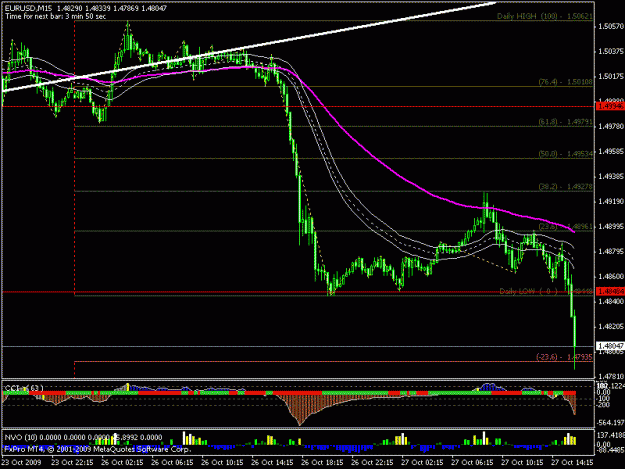Click the '26 Oct 22:15' time axis label

(372, 462)
